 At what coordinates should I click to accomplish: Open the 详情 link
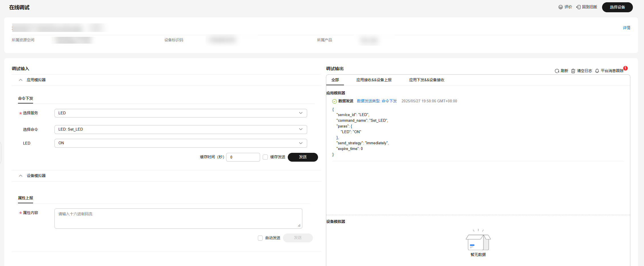tap(626, 28)
